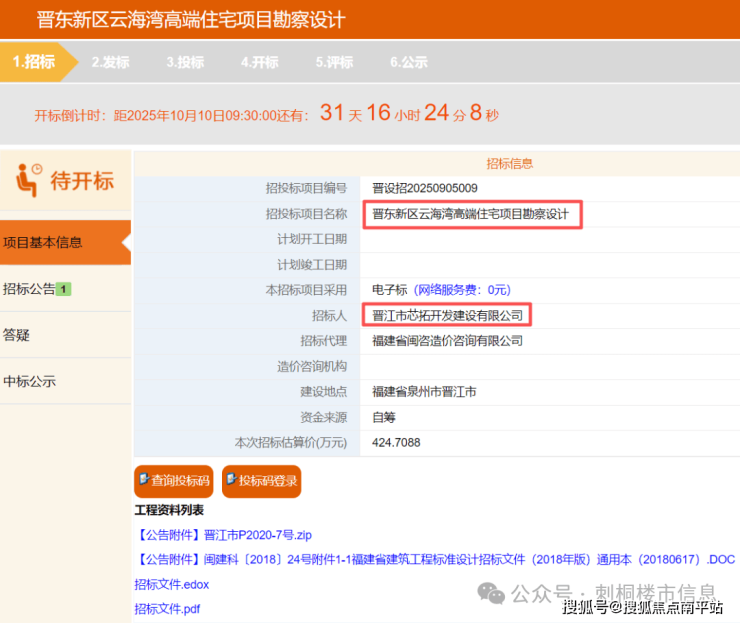Click the highlighted 招标人 company name
The image size is (740, 623).
coord(447,315)
